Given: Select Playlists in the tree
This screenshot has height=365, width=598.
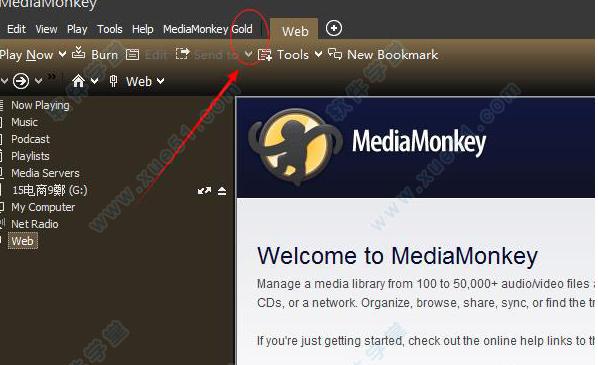Looking at the screenshot, I should click(31, 156).
